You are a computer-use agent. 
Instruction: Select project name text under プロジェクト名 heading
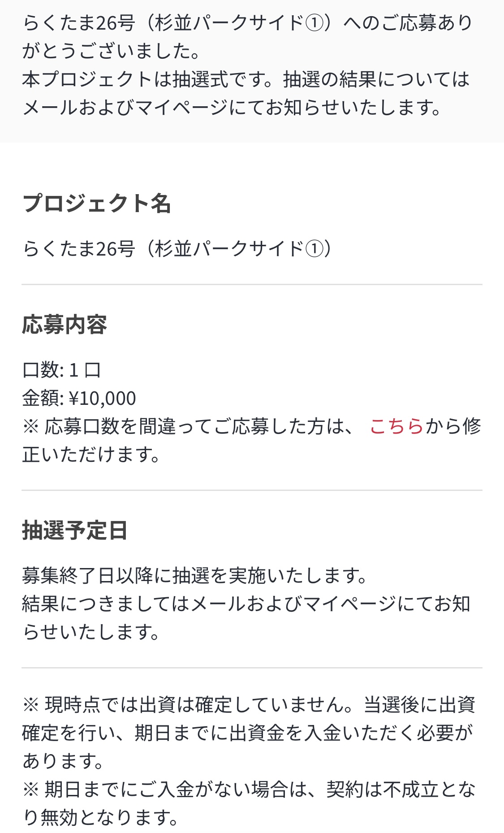tap(177, 249)
